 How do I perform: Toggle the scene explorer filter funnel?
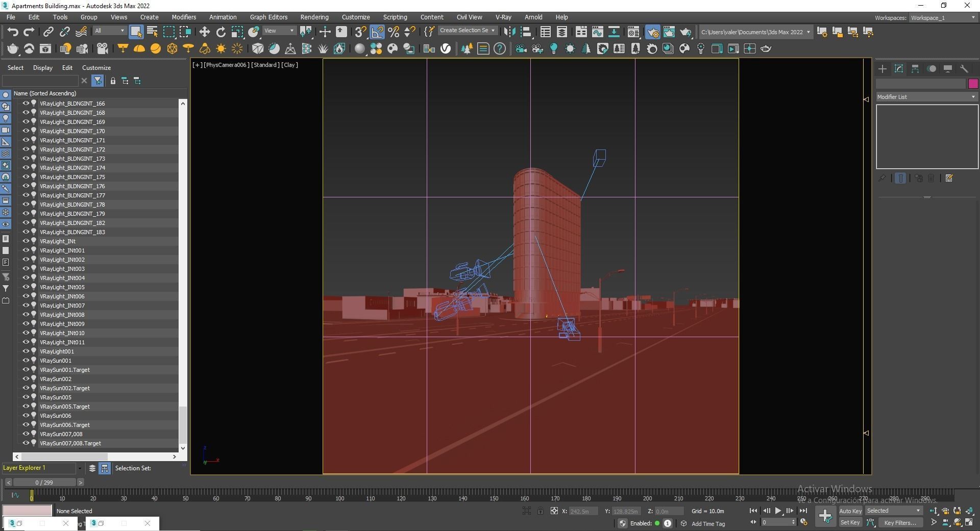(97, 81)
